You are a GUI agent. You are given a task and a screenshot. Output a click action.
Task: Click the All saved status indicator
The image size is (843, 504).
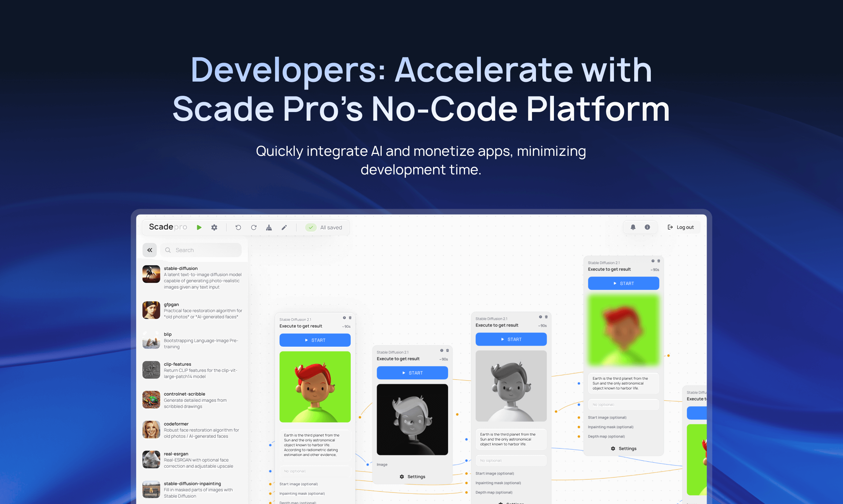point(324,227)
